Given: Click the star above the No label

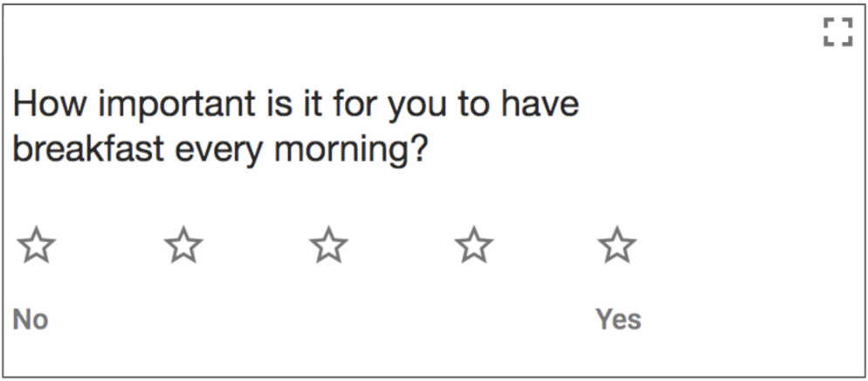Looking at the screenshot, I should [36, 244].
